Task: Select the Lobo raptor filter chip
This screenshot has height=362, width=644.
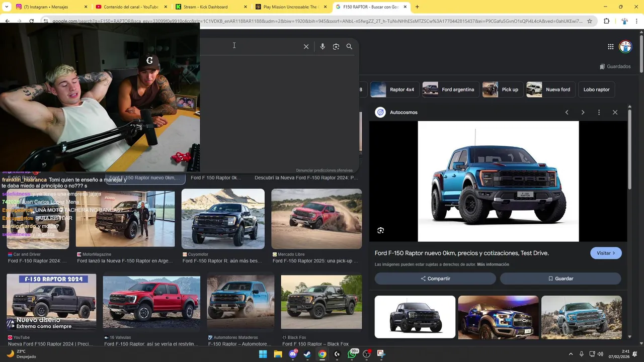Action: pos(596,89)
